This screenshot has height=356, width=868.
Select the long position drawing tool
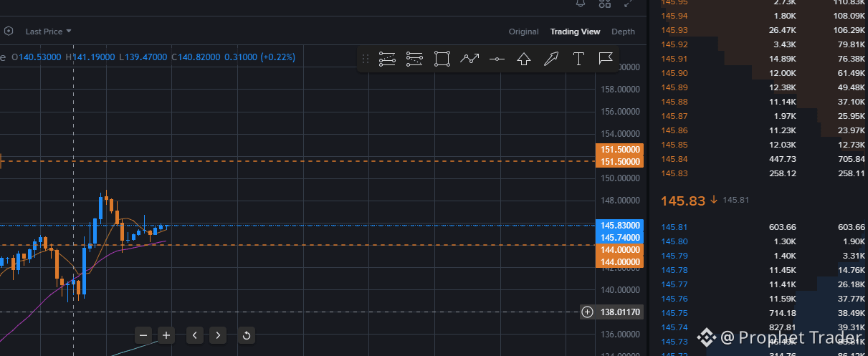(387, 59)
